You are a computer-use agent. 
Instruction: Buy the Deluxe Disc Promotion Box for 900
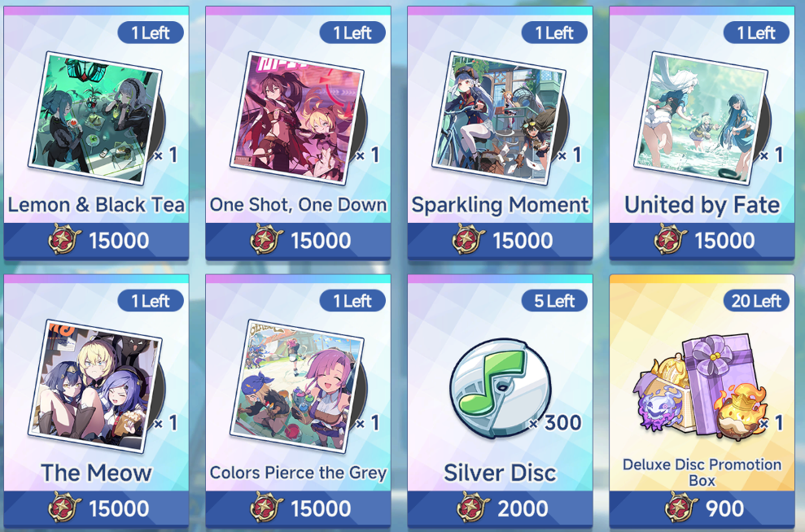[x=702, y=508]
